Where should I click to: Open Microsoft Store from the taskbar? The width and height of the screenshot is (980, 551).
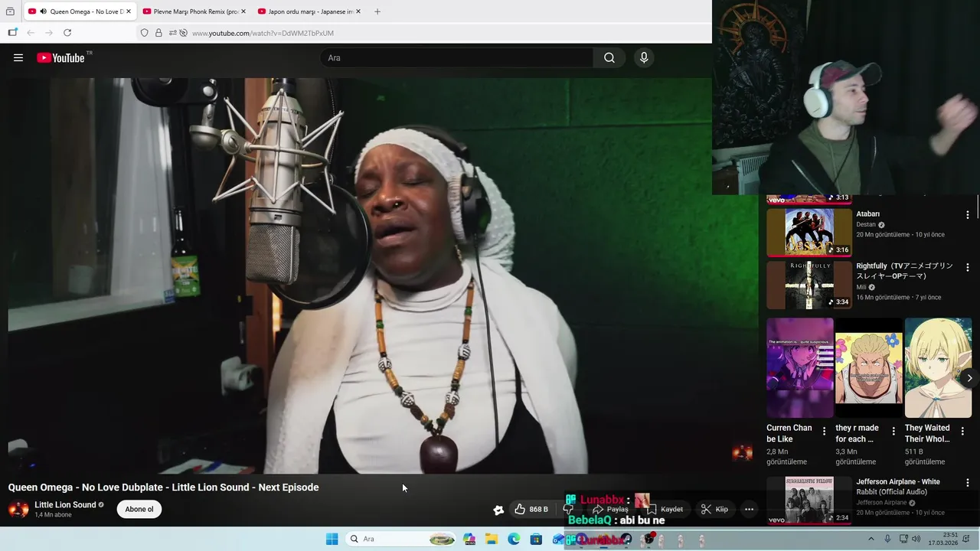point(536,539)
